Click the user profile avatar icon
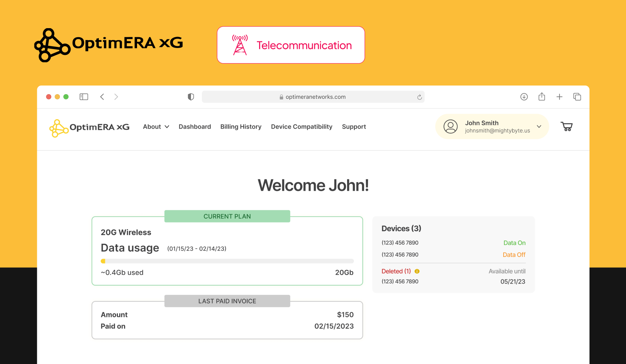Viewport: 626px width, 364px height. (x=450, y=127)
